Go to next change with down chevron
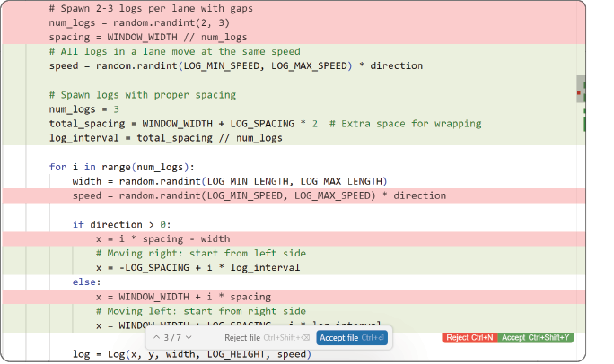Screen dimensions: 614x364 point(189,337)
